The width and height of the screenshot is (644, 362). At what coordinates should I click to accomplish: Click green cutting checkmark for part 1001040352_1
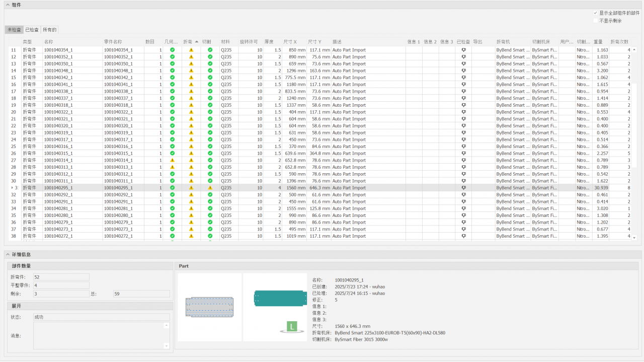pyautogui.click(x=210, y=57)
